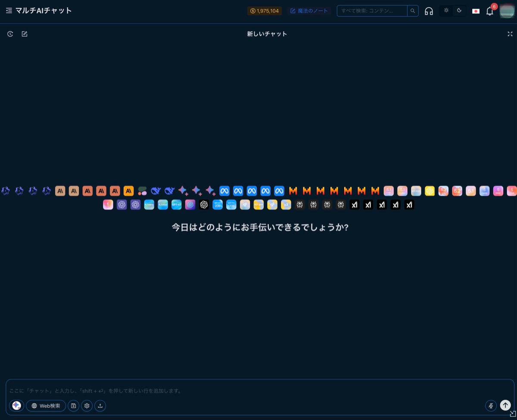Toggle the Web検索 option

tap(46, 406)
